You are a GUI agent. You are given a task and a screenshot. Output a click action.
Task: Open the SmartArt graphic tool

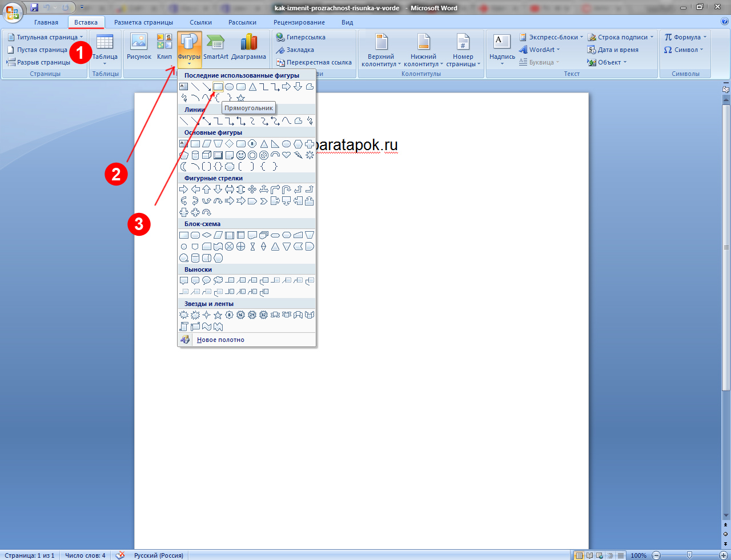click(x=215, y=47)
